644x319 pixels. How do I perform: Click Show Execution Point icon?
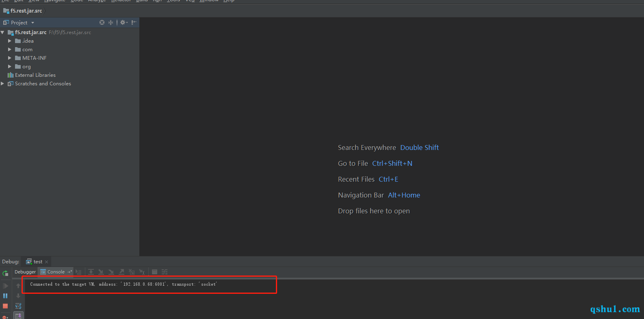pyautogui.click(x=78, y=272)
